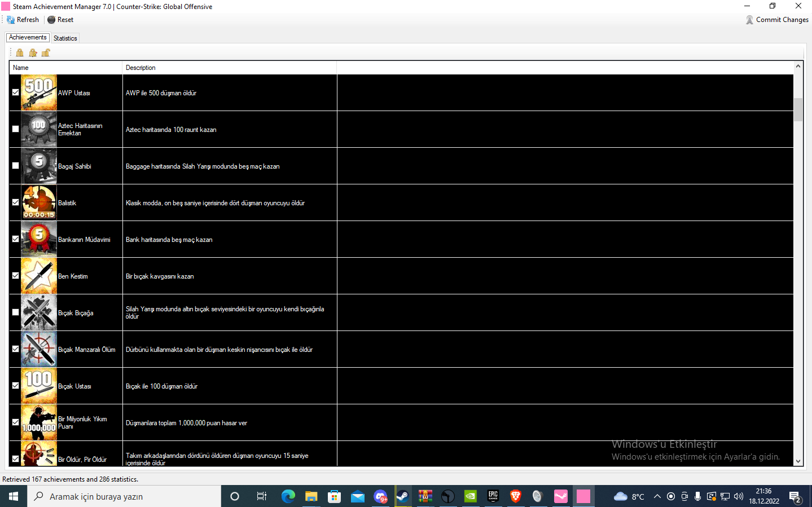The height and width of the screenshot is (507, 812).
Task: Open the notification center
Action: tap(796, 497)
